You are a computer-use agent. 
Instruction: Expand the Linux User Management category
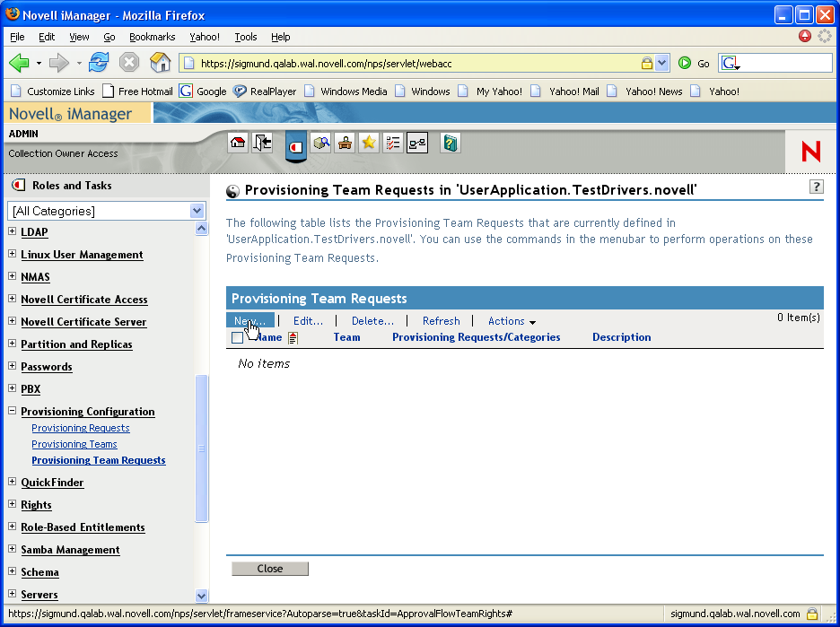(13, 254)
